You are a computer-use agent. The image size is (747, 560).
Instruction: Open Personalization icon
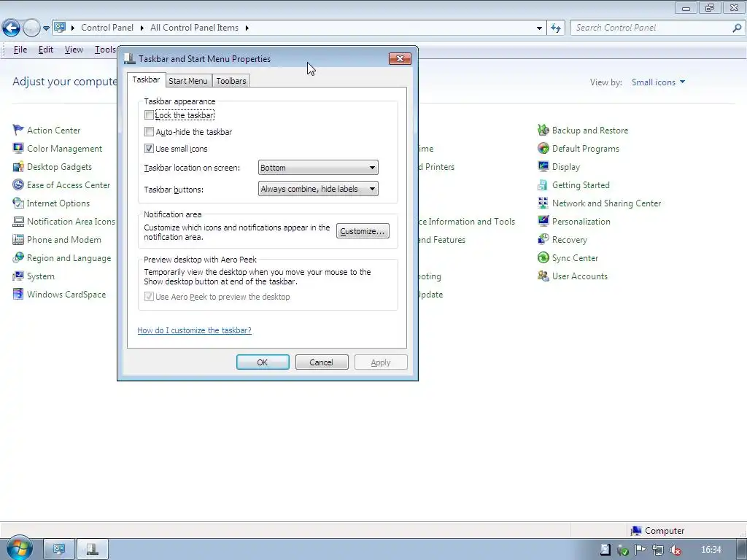pos(543,222)
